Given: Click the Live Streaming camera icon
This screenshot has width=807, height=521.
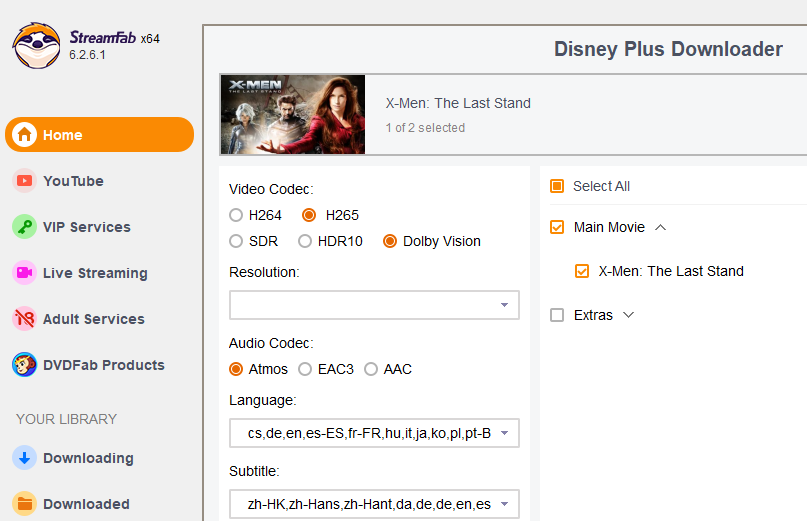Looking at the screenshot, I should click(25, 273).
